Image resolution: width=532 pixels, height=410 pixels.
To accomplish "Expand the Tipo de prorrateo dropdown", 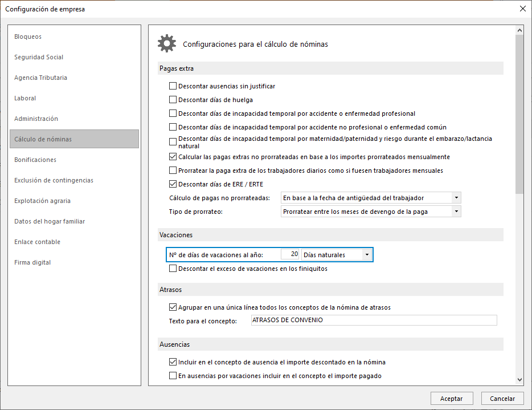I will (456, 212).
